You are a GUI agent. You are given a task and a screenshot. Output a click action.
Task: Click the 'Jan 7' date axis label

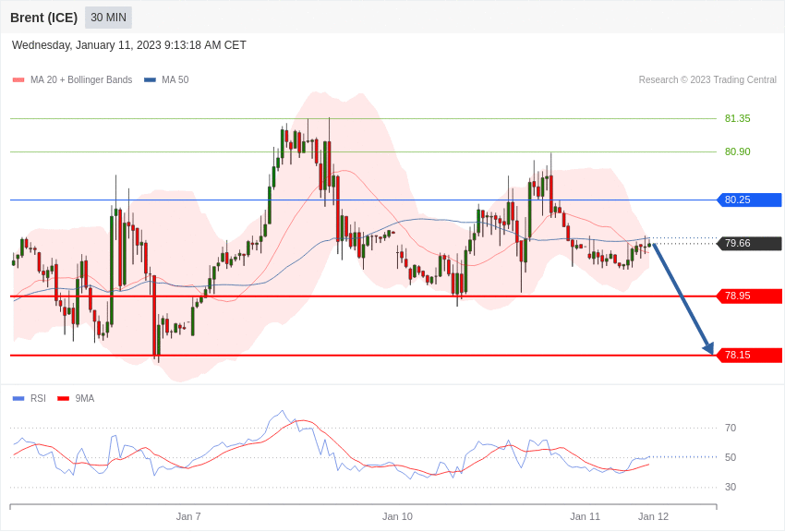pos(188,516)
